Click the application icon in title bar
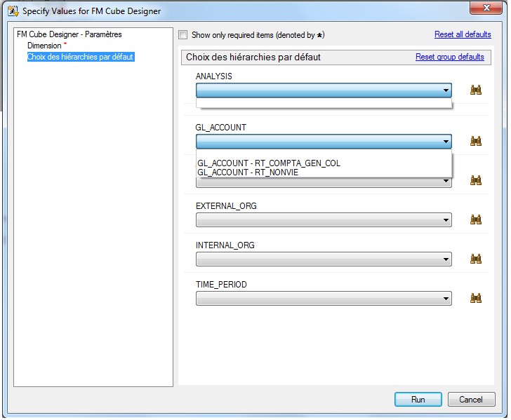The width and height of the screenshot is (511, 420). click(x=12, y=11)
